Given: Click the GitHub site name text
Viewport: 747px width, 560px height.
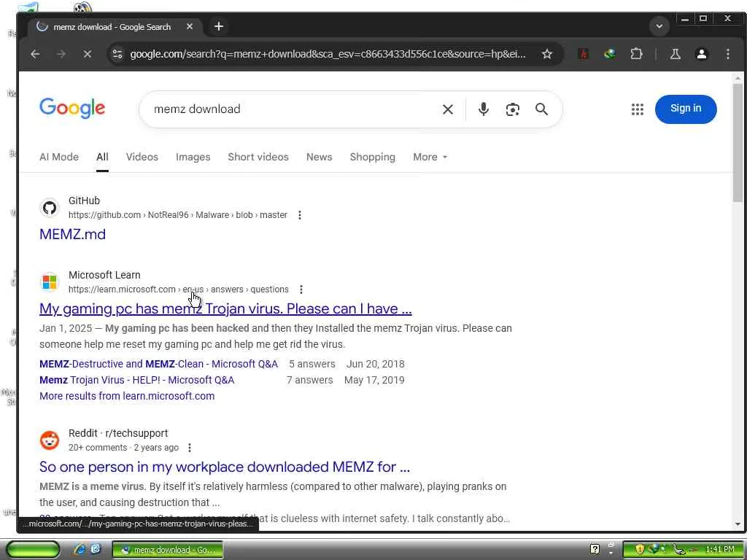Looking at the screenshot, I should click(85, 201).
